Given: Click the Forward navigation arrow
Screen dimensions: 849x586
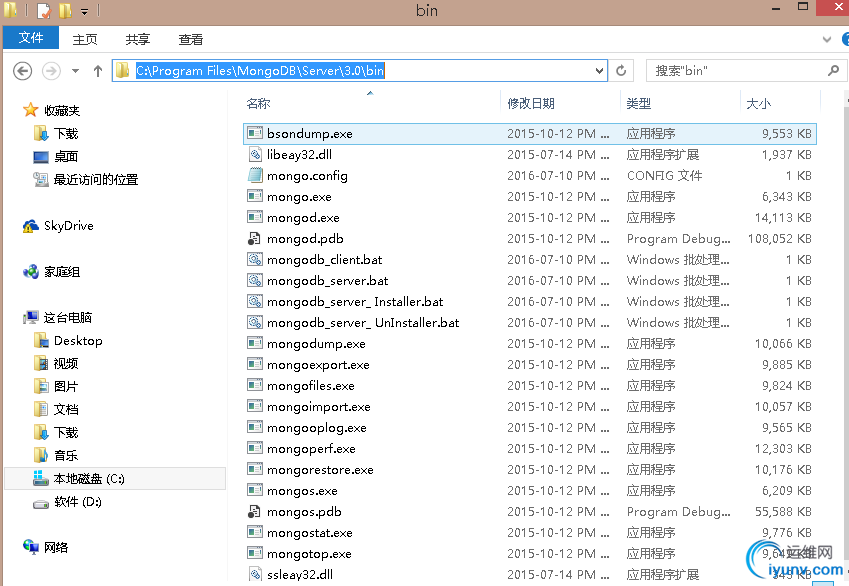Looking at the screenshot, I should 51,71.
